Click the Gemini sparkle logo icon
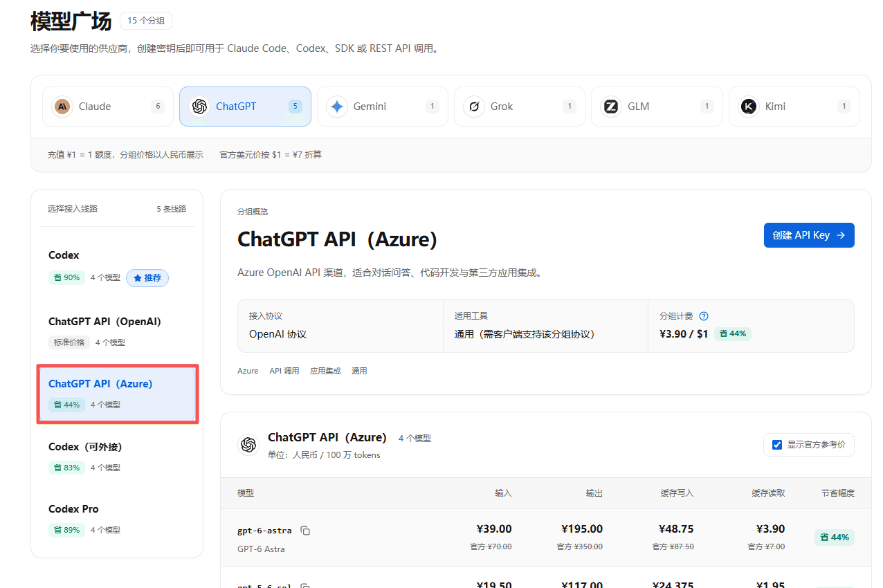The height and width of the screenshot is (588, 883). pyautogui.click(x=337, y=107)
